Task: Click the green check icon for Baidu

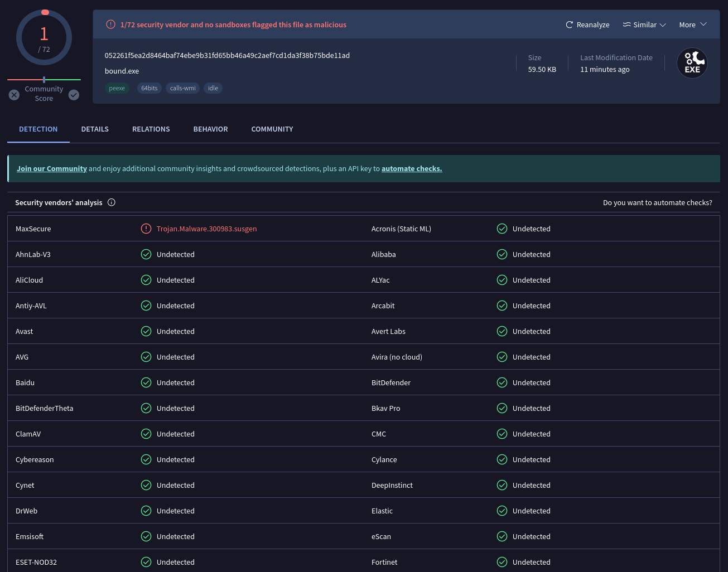Action: coord(146,382)
